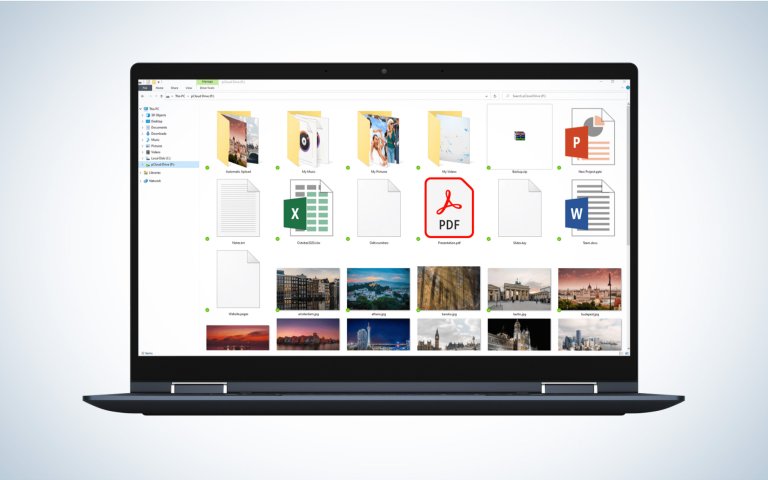
Task: Select the Backup.zip archive file
Action: point(519,137)
